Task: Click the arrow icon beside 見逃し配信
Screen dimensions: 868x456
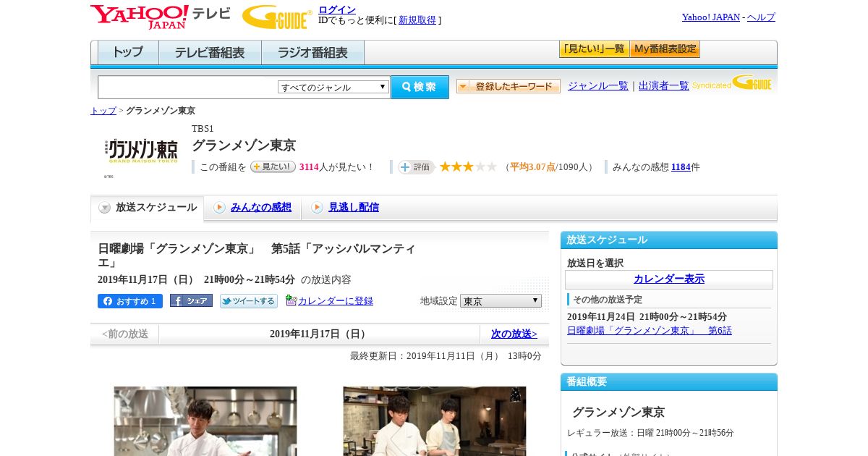Action: click(317, 208)
